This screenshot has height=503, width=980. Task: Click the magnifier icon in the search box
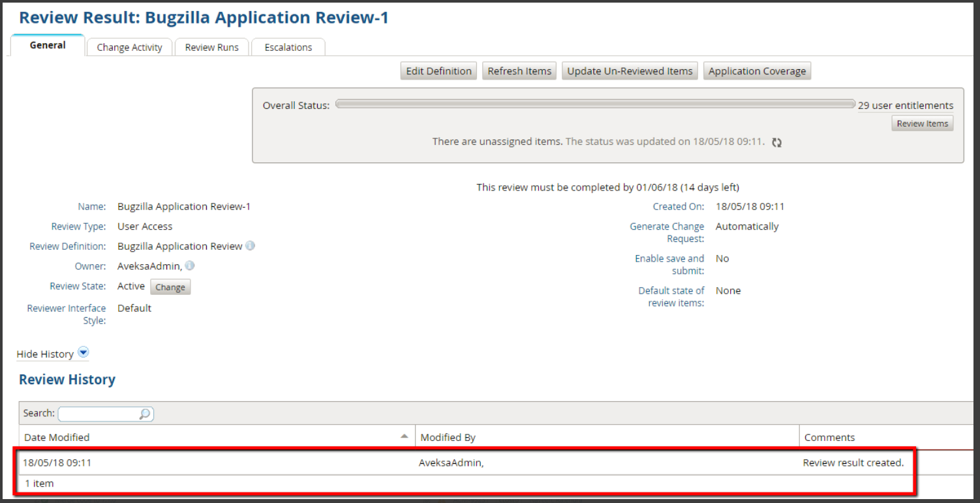145,414
